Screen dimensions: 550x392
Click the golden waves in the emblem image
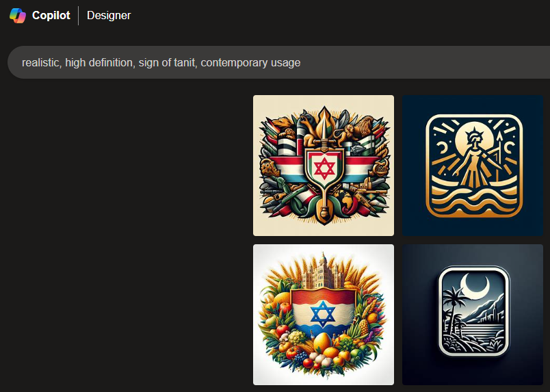pyautogui.click(x=474, y=198)
